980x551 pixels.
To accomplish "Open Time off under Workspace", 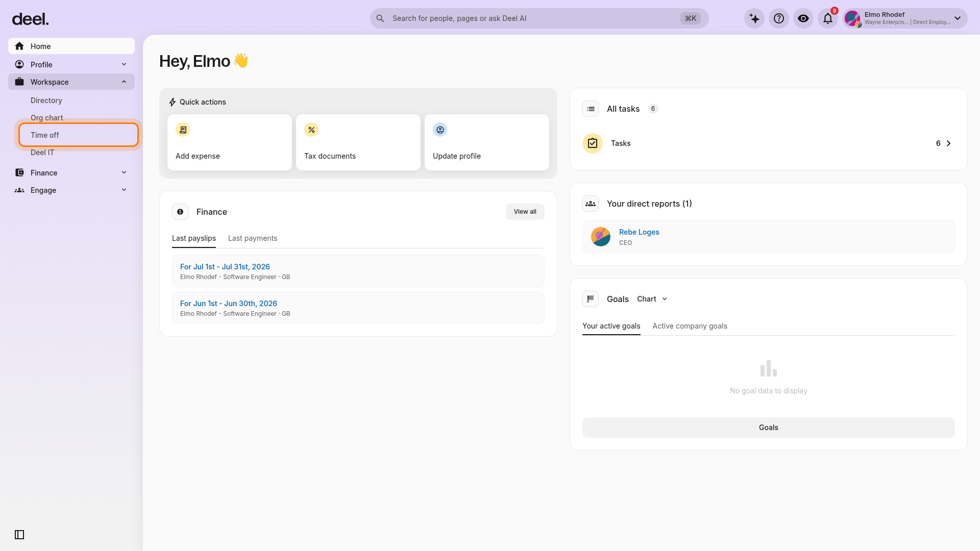I will coord(79,135).
